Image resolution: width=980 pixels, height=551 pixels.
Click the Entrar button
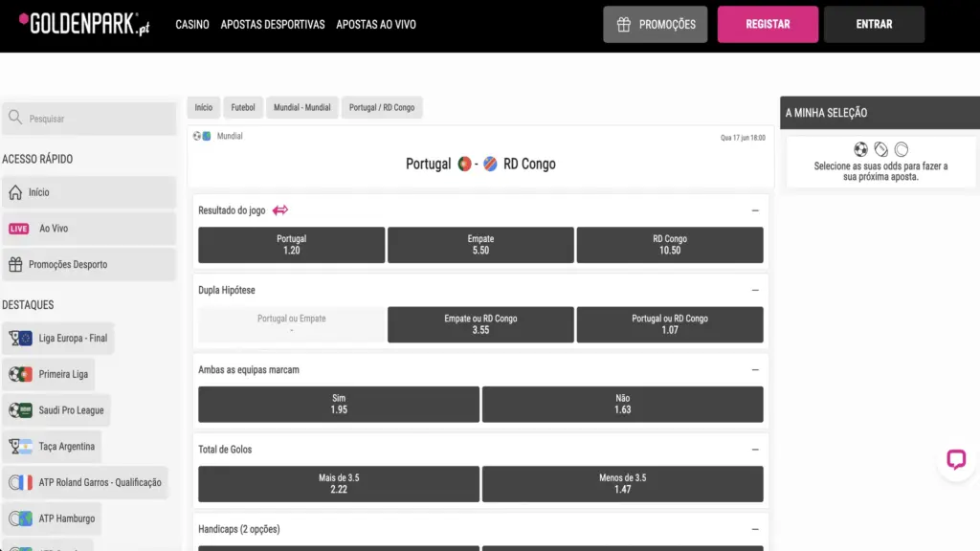[874, 24]
